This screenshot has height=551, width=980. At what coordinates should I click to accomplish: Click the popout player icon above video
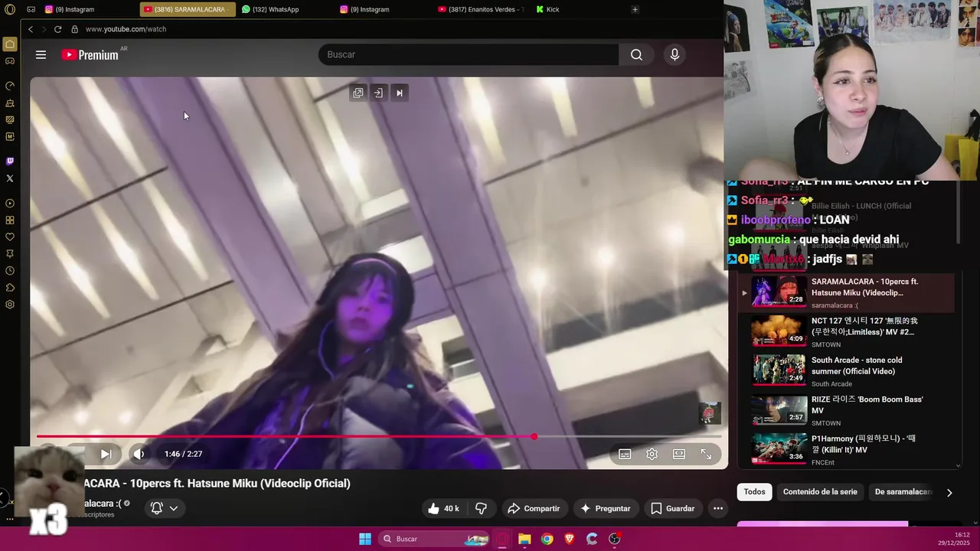coord(358,93)
